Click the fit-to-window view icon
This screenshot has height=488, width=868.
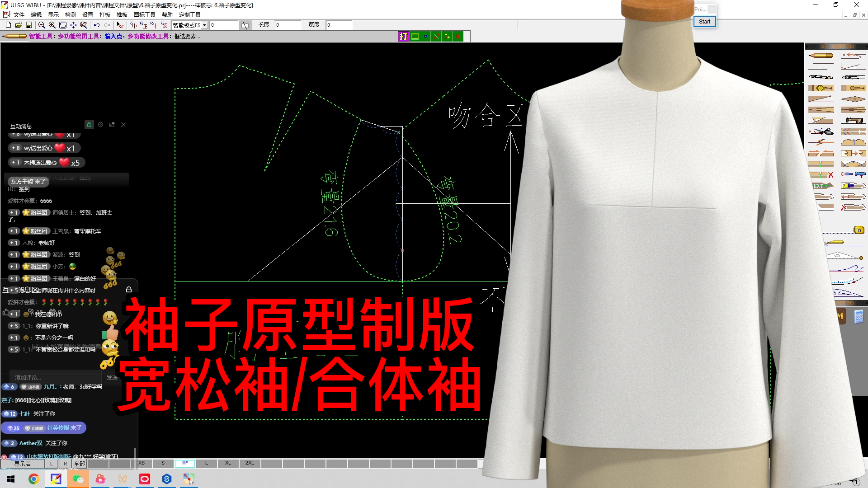pos(63,25)
